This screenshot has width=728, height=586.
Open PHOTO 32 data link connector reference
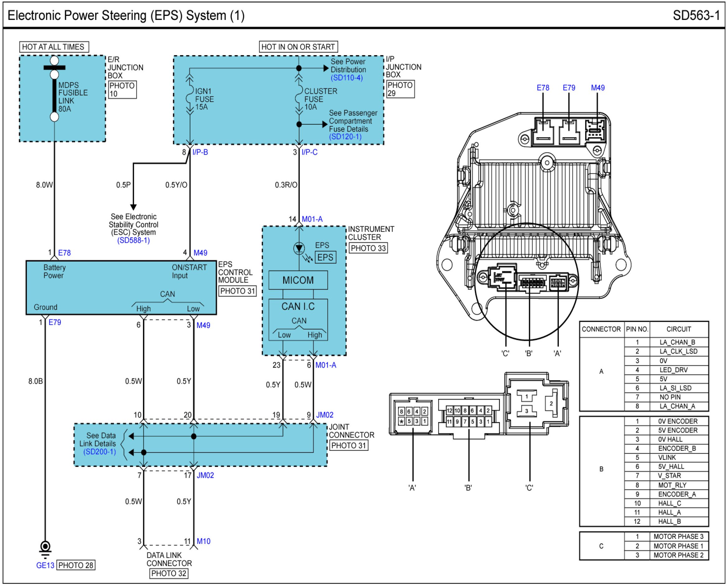pos(169,573)
